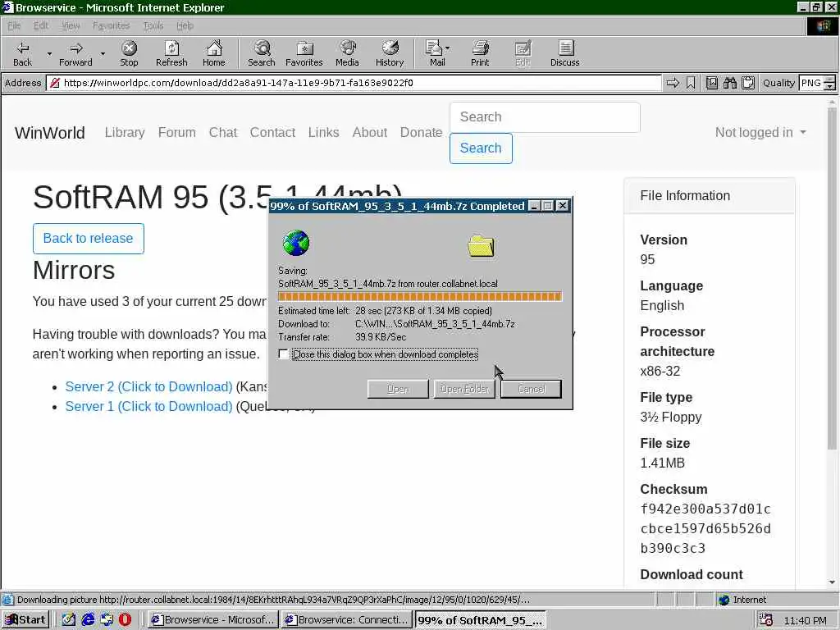Click the clipboard icon beside Quality
840x630 pixels.
(x=748, y=83)
